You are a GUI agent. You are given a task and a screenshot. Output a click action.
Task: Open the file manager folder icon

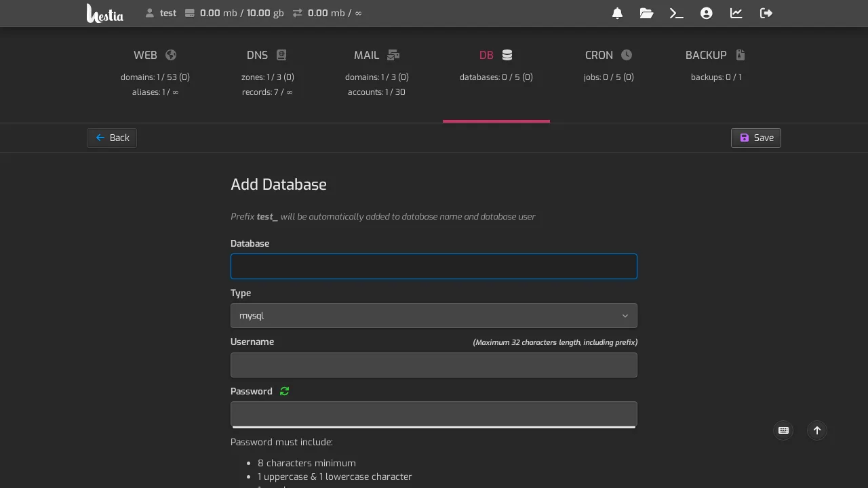click(x=646, y=13)
